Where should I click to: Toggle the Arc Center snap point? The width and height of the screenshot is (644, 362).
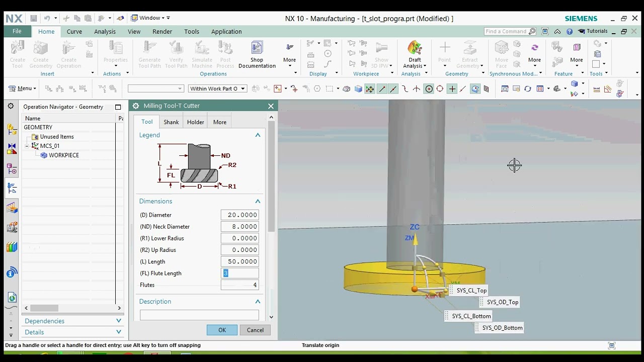(x=429, y=89)
